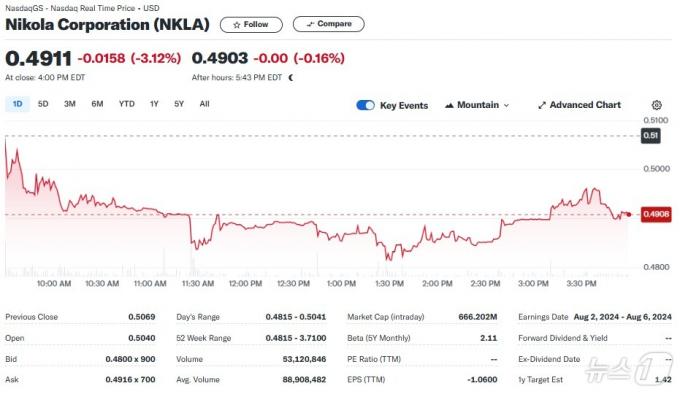Screen dimensions: 680x394
Task: Click the red 0.4908 current price label
Action: click(x=656, y=214)
